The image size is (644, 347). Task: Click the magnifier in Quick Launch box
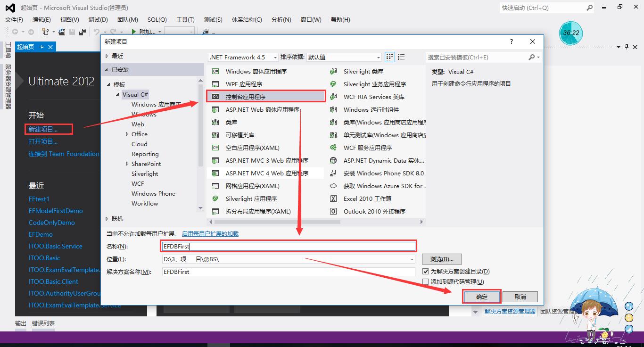tap(589, 8)
